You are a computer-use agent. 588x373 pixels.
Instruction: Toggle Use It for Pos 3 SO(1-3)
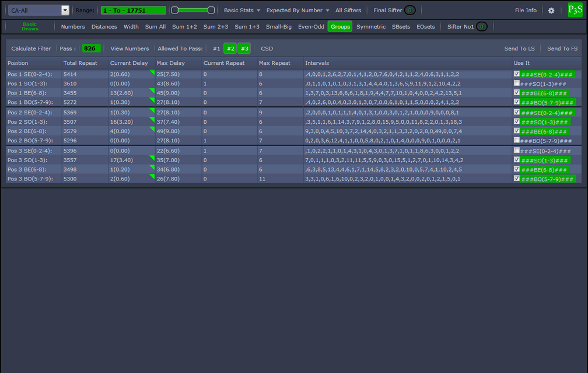(x=517, y=160)
